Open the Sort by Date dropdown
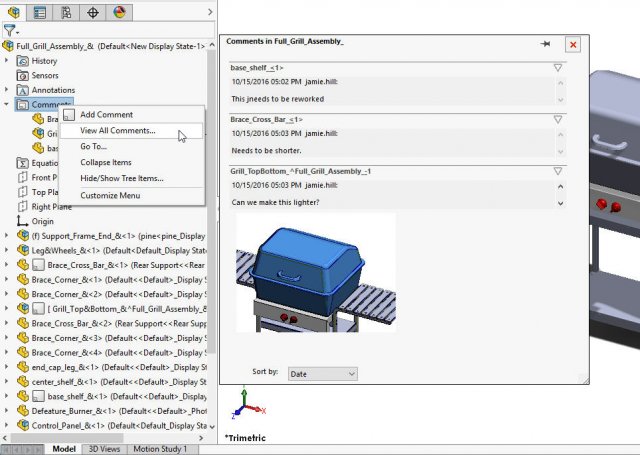Image resolution: width=640 pixels, height=455 pixels. pyautogui.click(x=323, y=374)
